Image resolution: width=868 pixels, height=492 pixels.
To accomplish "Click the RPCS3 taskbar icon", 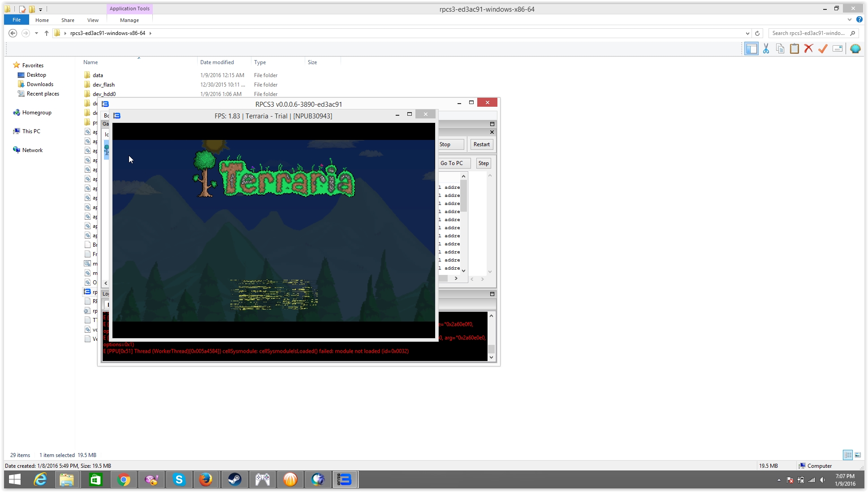I will click(345, 479).
